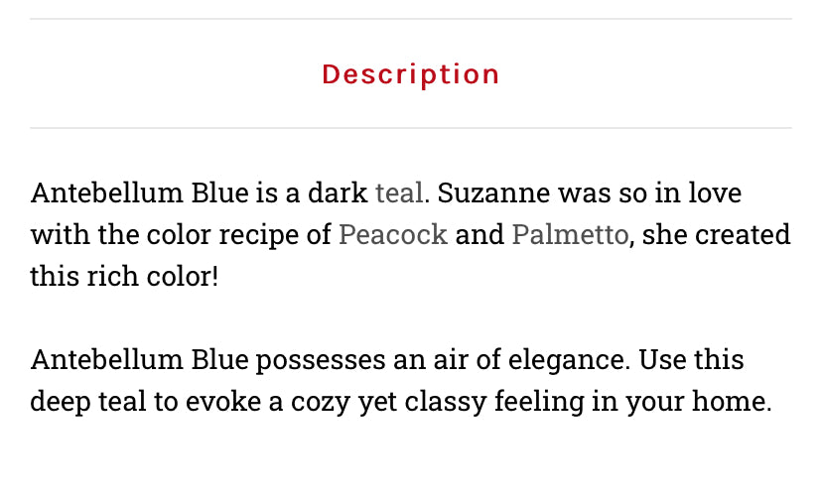The width and height of the screenshot is (822, 504).
Task: Click the divider line below Description
Action: (x=410, y=128)
